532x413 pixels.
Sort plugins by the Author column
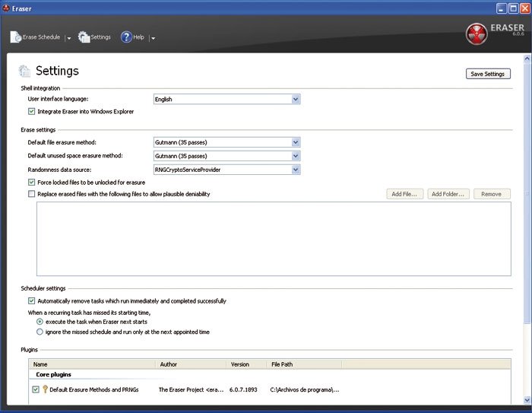[x=191, y=364]
